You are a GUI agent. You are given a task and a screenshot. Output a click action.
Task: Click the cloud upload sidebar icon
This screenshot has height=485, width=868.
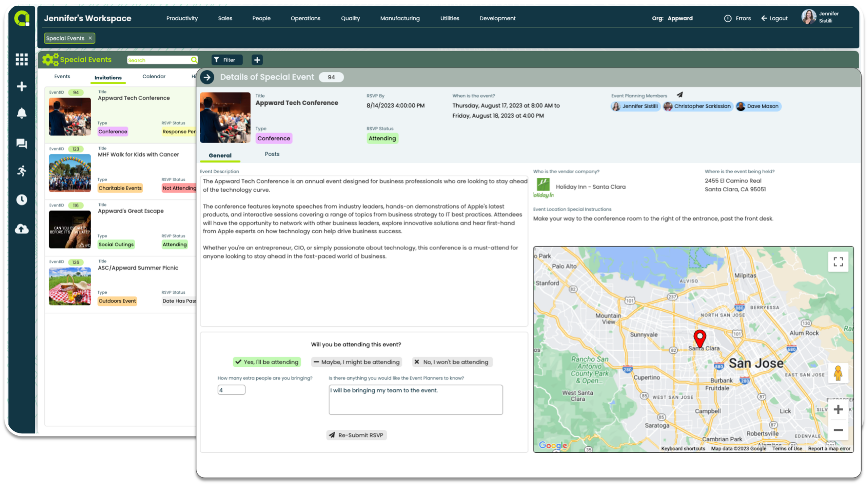22,229
